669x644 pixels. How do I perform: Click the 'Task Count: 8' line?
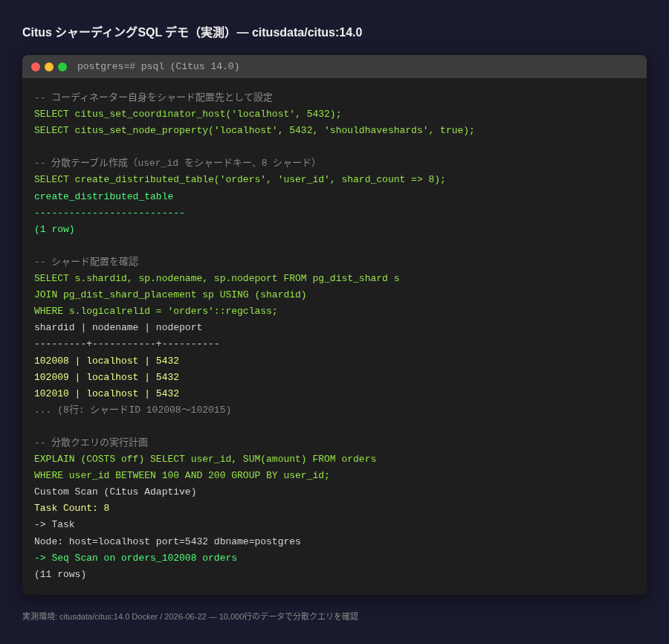[71, 508]
